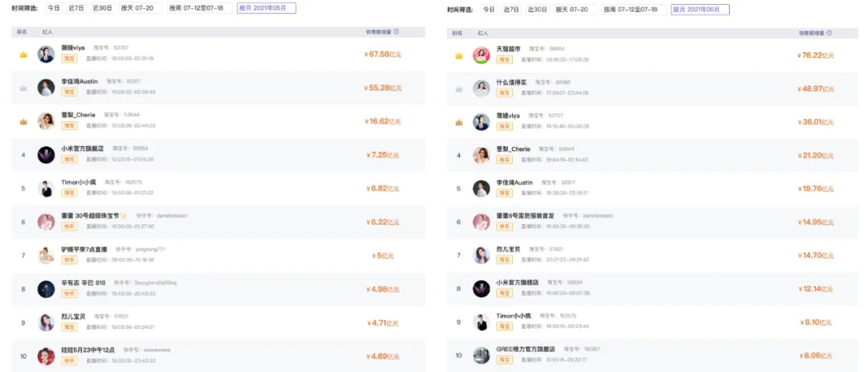Open the 按天 07-20 date picker above 薇娅viya 67.58亿元
868x372 pixels.
coord(141,8)
